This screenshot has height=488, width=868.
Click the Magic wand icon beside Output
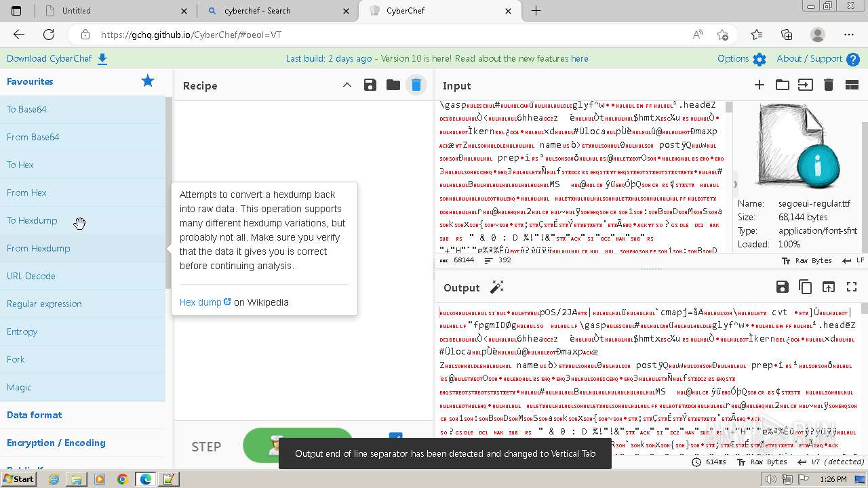click(497, 287)
